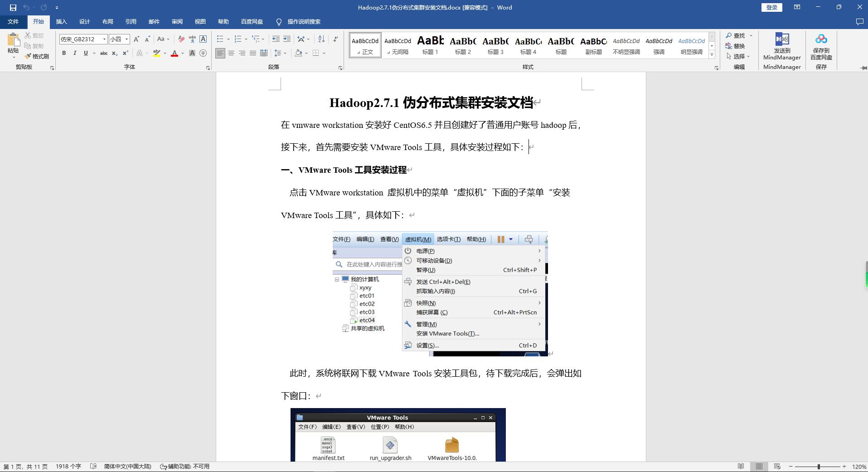The image size is (868, 472).
Task: Click the Undo arrow icon
Action: pos(26,7)
